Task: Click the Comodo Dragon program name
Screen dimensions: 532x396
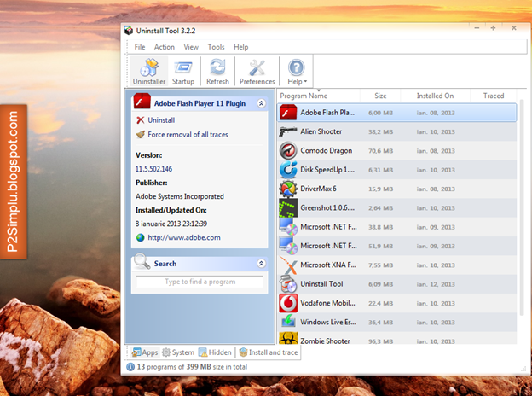Action: point(326,150)
